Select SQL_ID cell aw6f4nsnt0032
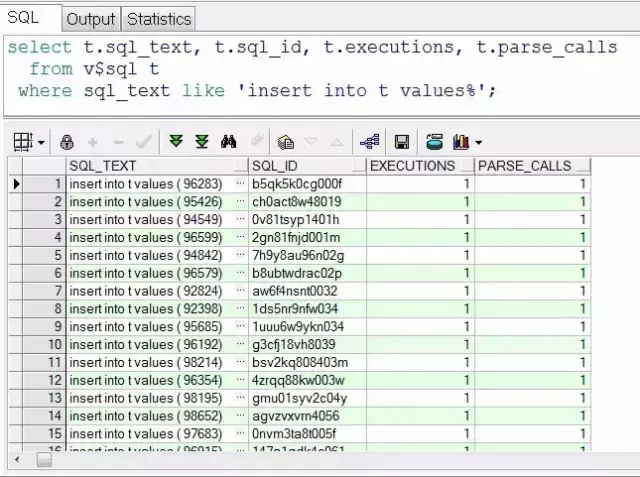 click(x=307, y=291)
